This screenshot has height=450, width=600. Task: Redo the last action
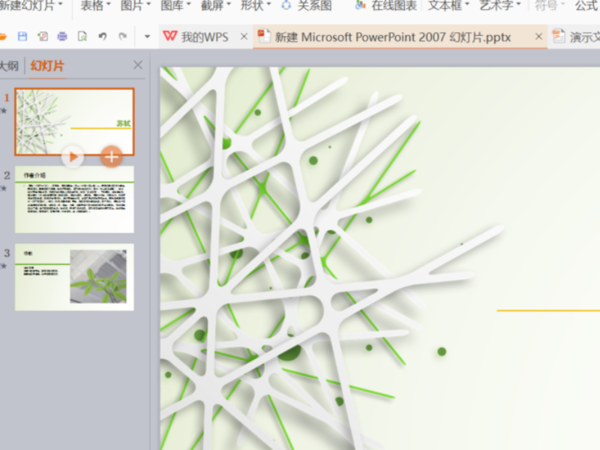tap(122, 36)
